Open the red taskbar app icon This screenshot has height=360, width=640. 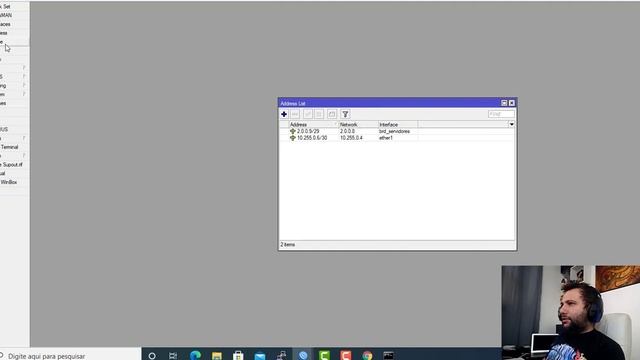[346, 356]
